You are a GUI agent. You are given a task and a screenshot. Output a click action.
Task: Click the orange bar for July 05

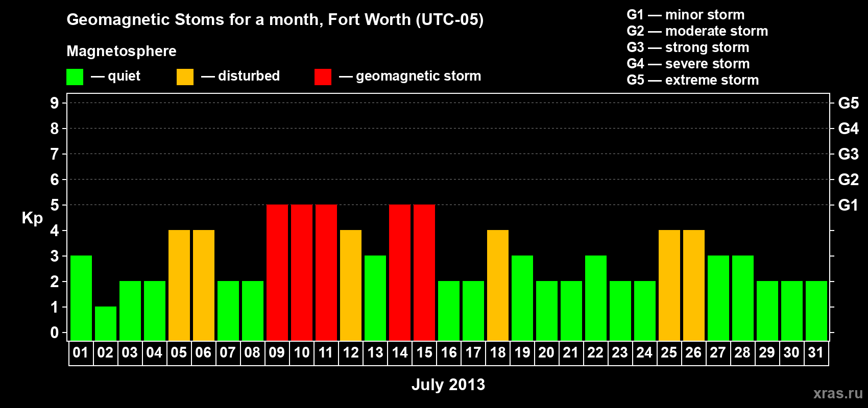coord(179,285)
